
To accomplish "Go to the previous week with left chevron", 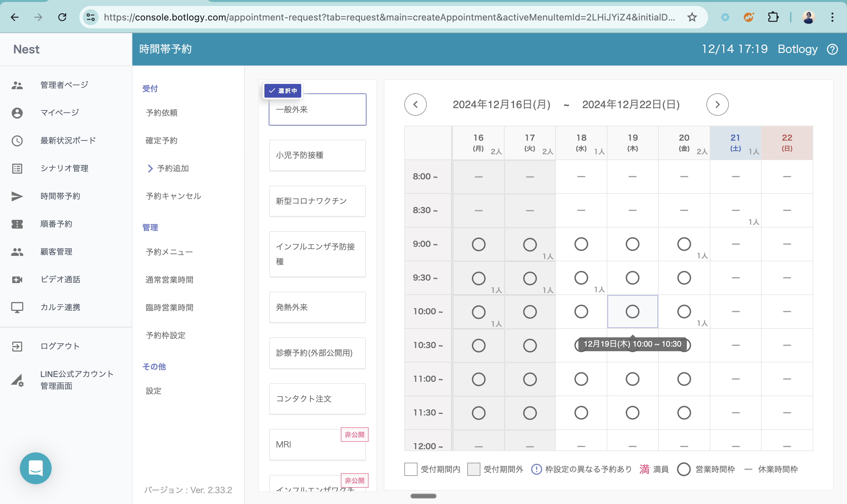I will coord(415,105).
